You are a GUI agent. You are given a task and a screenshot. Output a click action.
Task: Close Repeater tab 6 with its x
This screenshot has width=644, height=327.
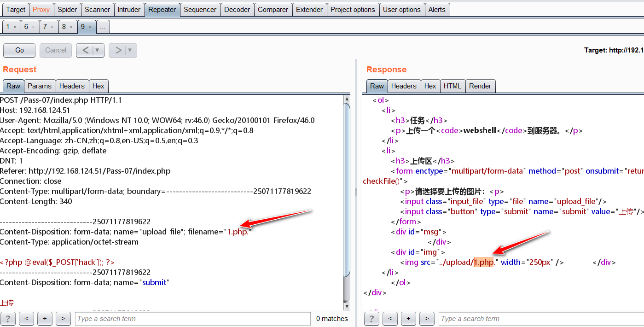point(33,27)
